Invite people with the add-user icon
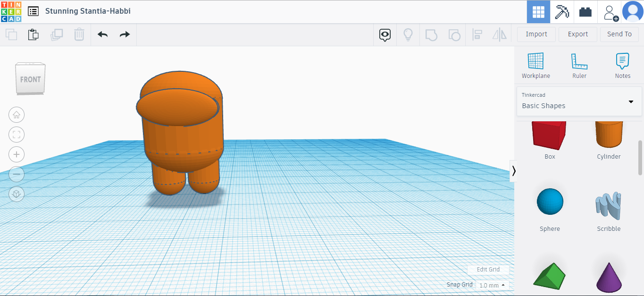The image size is (644, 296). pyautogui.click(x=611, y=12)
